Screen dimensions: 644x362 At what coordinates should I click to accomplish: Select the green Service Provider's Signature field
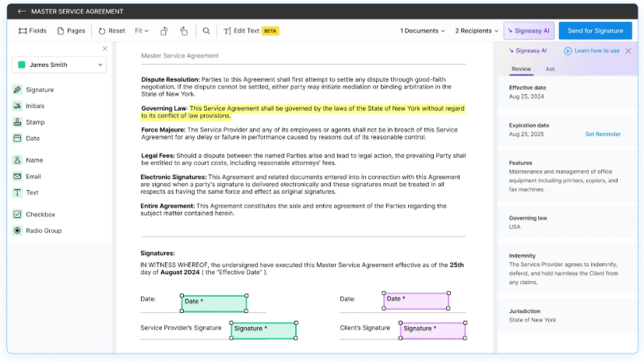(x=263, y=330)
